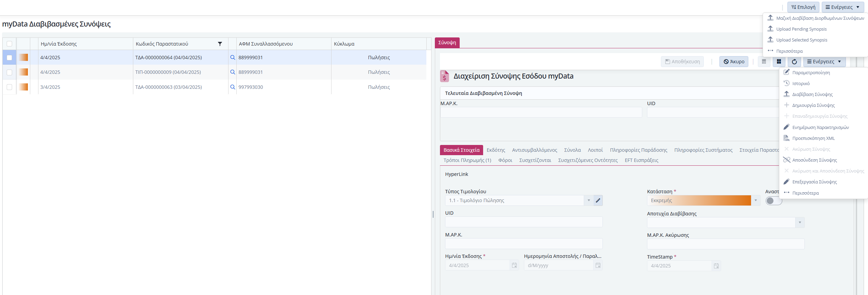Expand Αποτυχία Διαβίβασης dropdown
This screenshot has height=295, width=868.
pyautogui.click(x=800, y=223)
